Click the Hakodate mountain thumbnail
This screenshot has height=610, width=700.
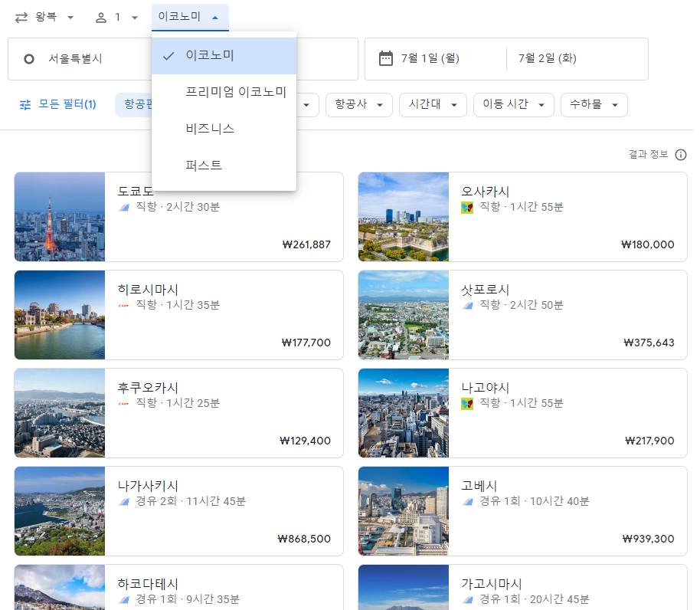point(60,588)
